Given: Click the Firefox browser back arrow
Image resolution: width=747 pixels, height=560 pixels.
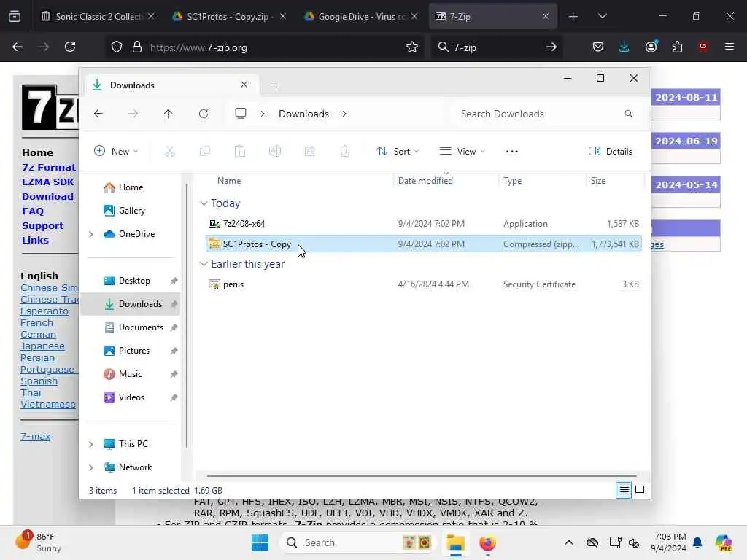Looking at the screenshot, I should (18, 47).
